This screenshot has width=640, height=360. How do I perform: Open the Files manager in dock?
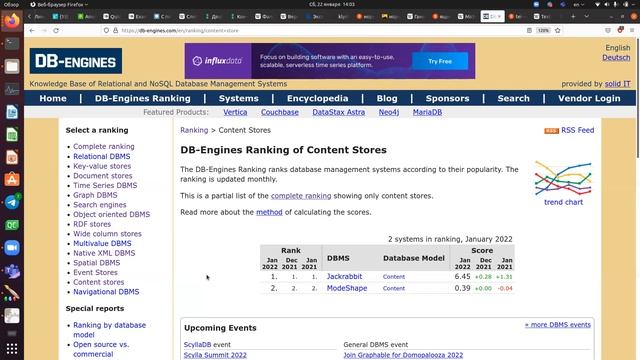(12, 66)
